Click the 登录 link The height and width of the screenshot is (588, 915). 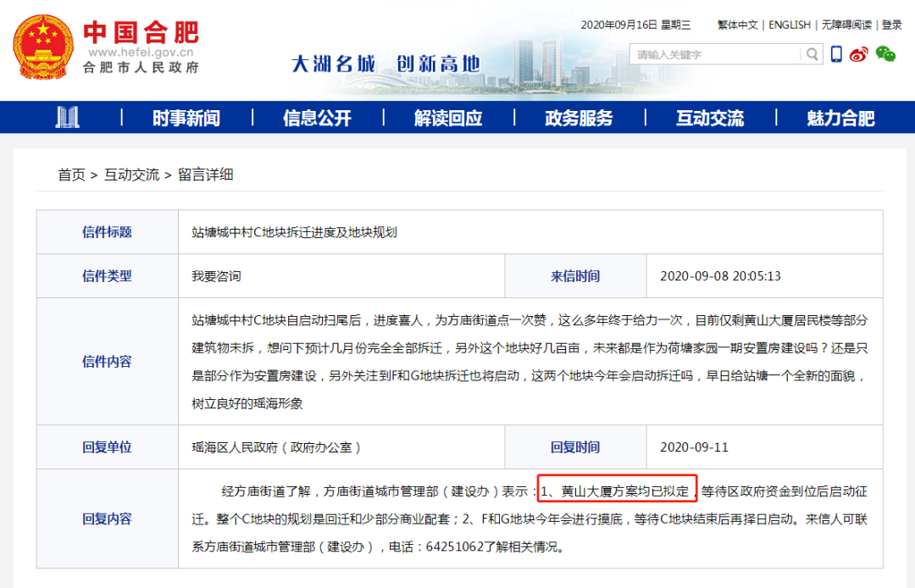coord(891,25)
